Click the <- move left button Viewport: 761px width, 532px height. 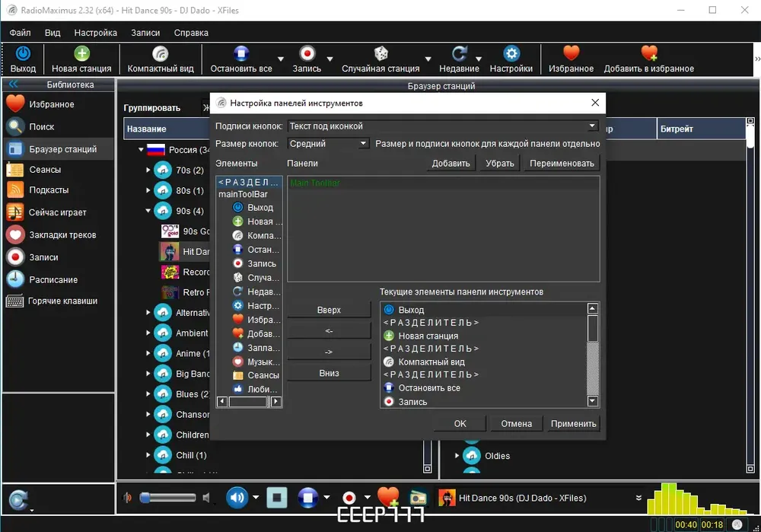[329, 330]
